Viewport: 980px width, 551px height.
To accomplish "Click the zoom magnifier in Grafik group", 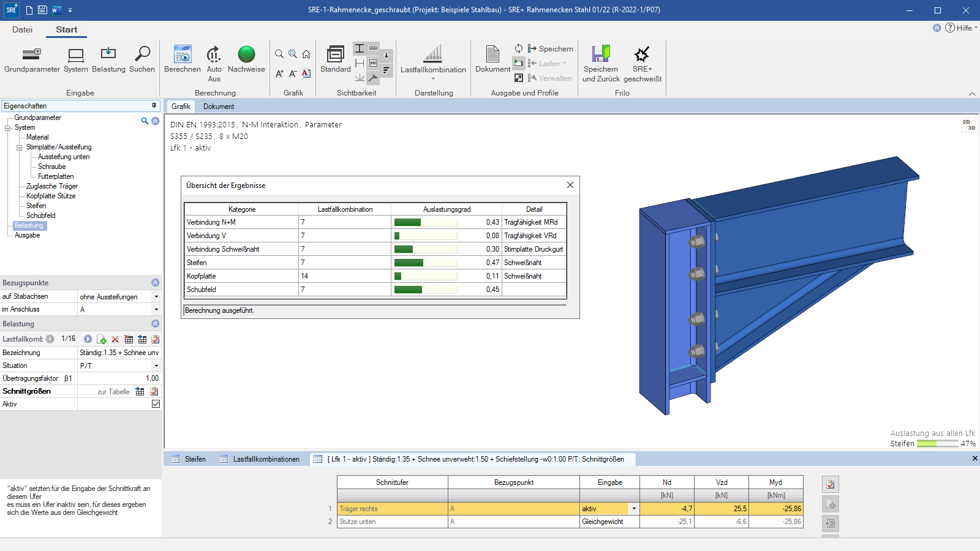I will (x=279, y=54).
